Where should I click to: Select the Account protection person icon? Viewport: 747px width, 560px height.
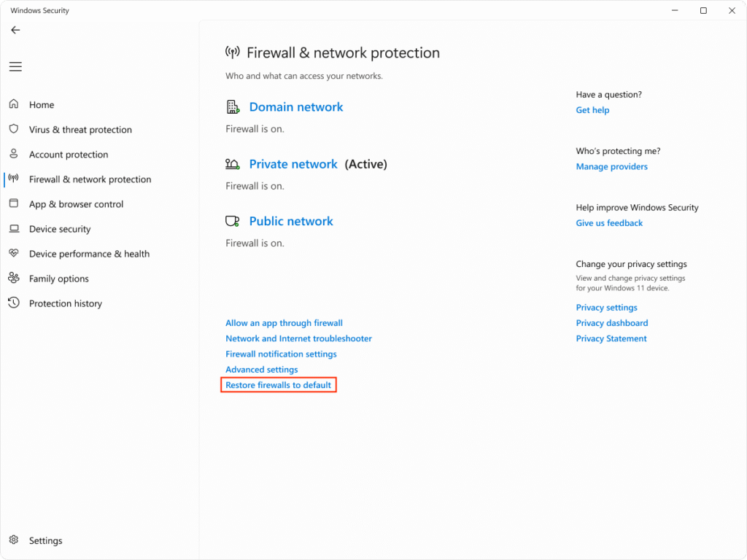pos(14,154)
